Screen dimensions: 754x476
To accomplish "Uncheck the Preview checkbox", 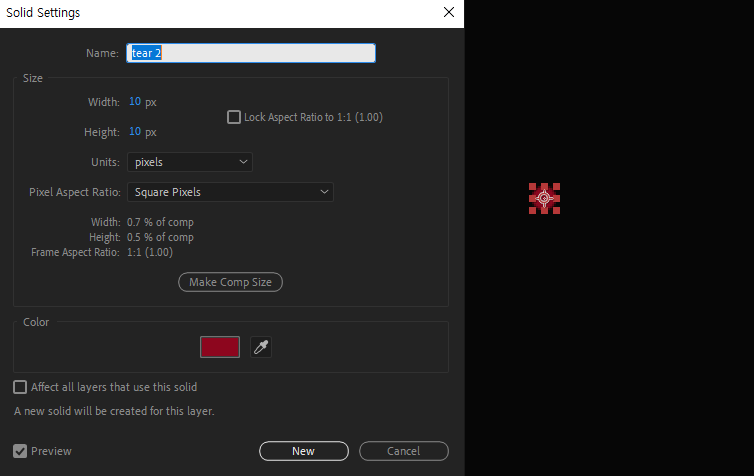I will 20,451.
